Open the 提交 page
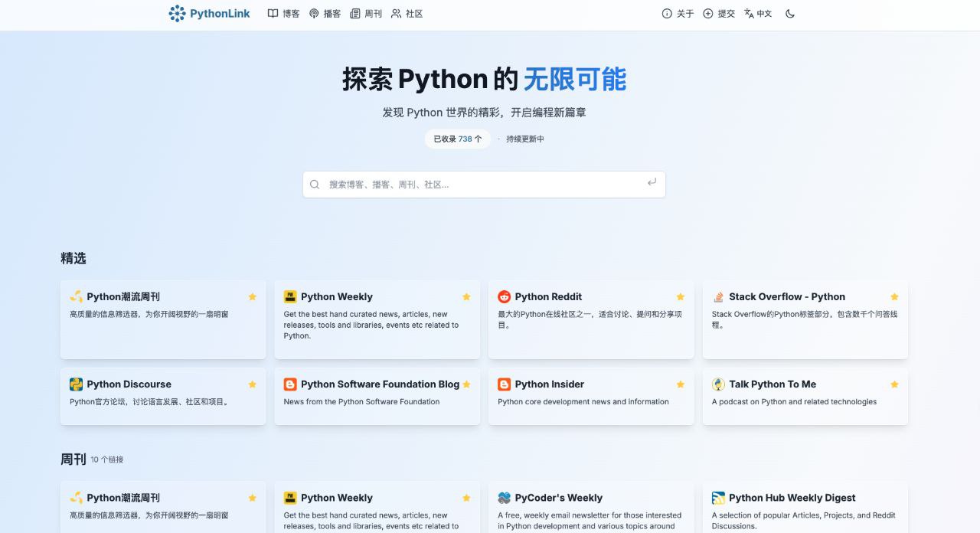 (719, 13)
